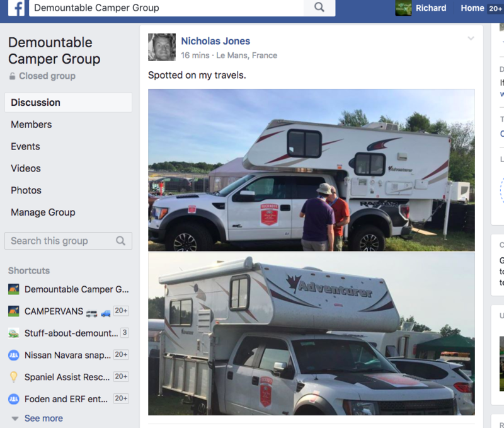
Task: Open Nissan Navara snap... group shortcut
Action: [69, 355]
